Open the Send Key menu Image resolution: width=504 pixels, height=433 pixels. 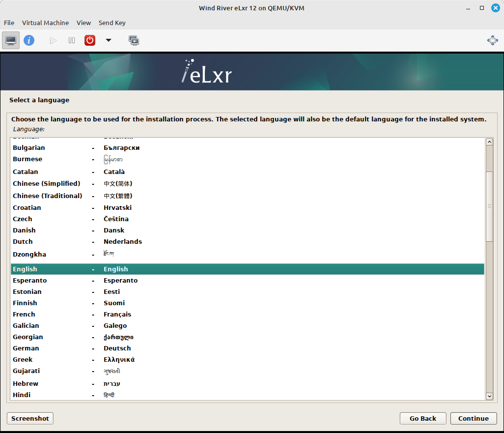pos(112,23)
